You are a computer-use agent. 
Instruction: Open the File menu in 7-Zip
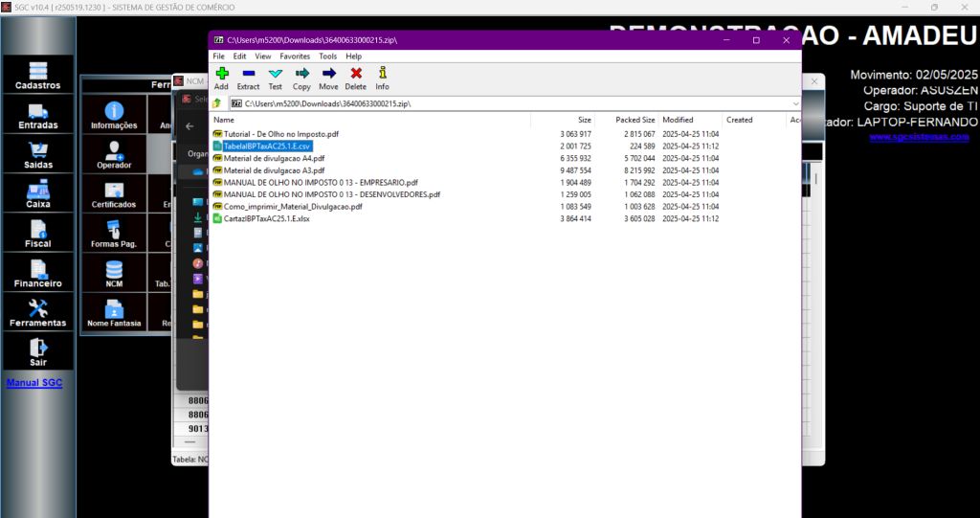[219, 56]
